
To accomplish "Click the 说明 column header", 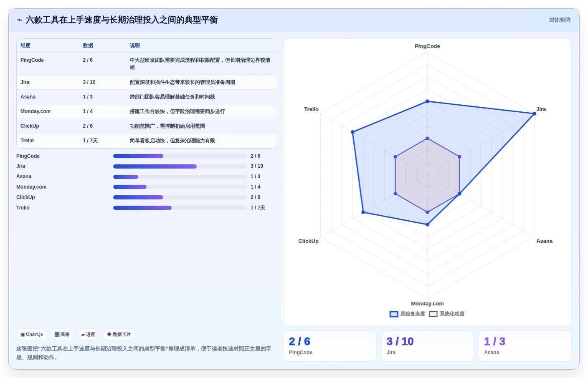I will click(x=135, y=46).
